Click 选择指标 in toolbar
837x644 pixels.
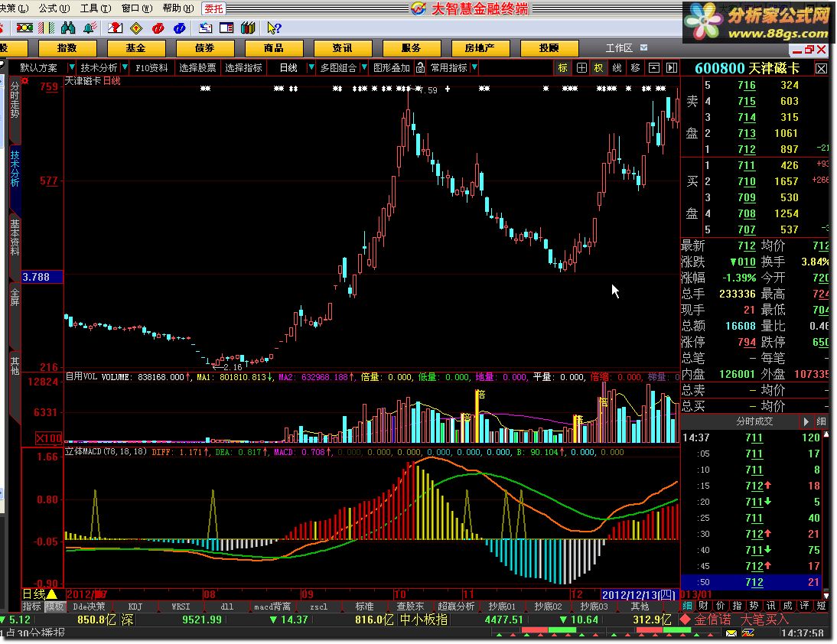click(x=243, y=68)
